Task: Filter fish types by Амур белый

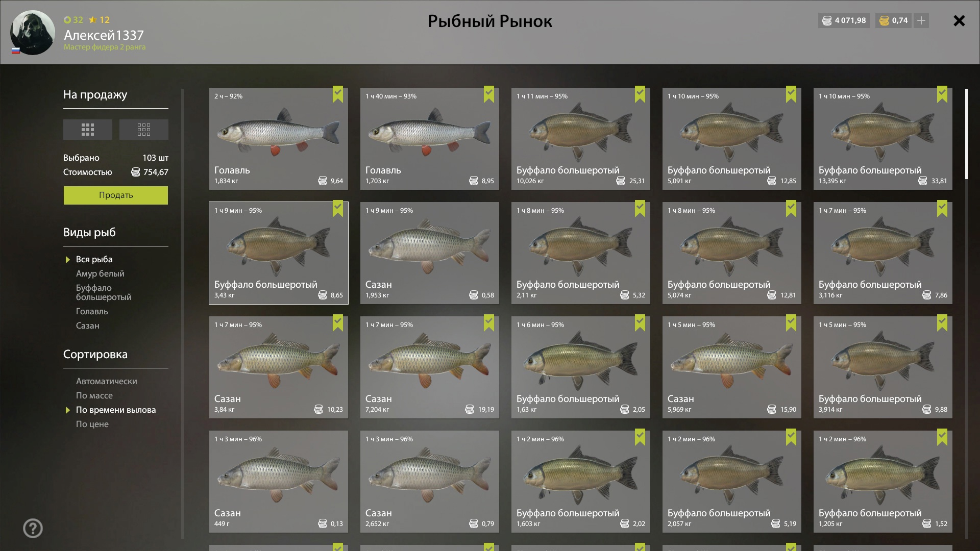Action: coord(100,273)
